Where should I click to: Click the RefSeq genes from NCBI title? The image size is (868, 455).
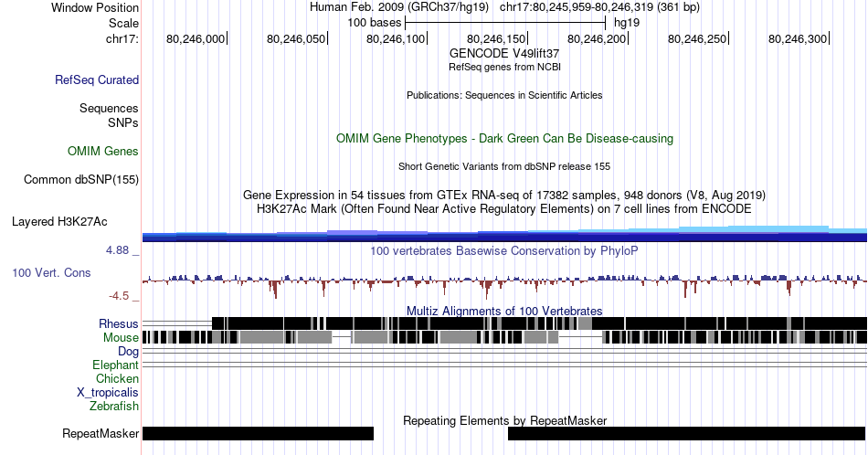tap(504, 67)
